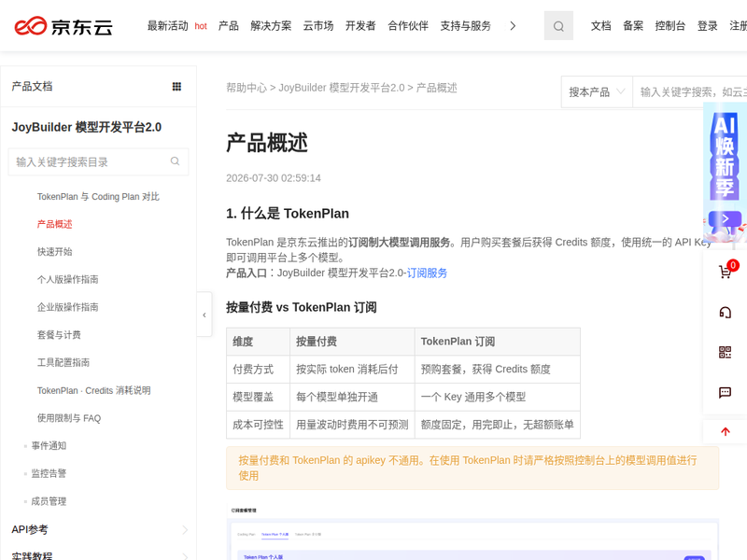Go to 备案 in the header
Image resolution: width=747 pixels, height=560 pixels.
click(x=633, y=26)
